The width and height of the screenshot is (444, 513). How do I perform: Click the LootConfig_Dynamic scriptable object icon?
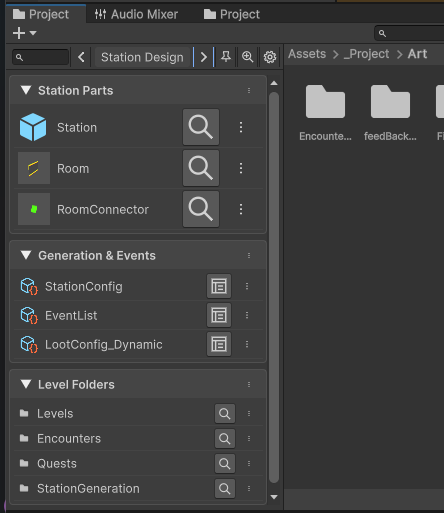click(29, 344)
